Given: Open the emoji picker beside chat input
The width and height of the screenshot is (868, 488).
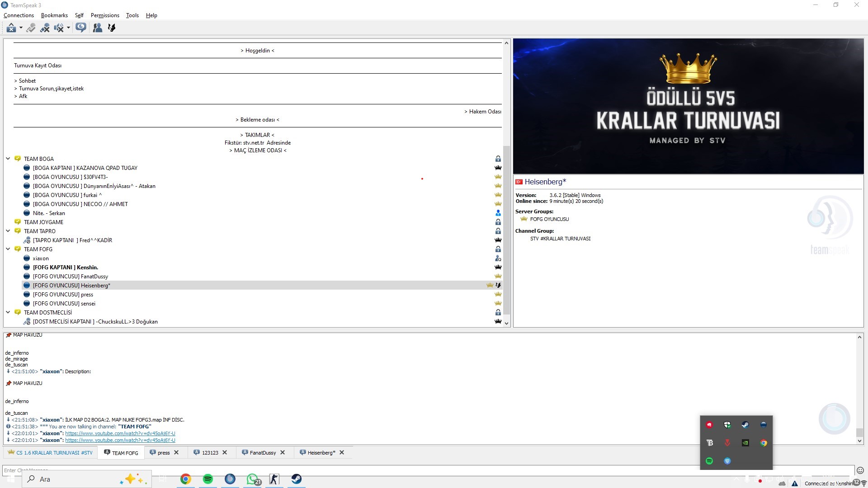Looking at the screenshot, I should coord(860,470).
